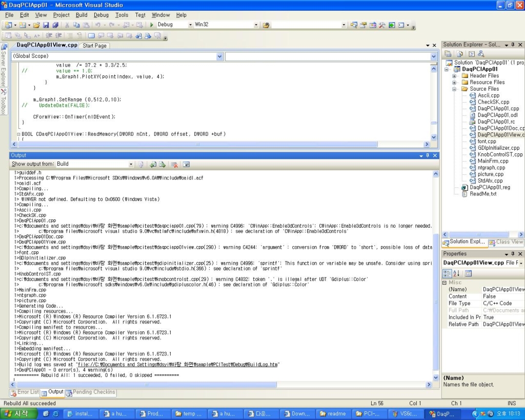Click the Find in Files icon on the toolbar
This screenshot has height=420, width=525.
click(x=266, y=25)
